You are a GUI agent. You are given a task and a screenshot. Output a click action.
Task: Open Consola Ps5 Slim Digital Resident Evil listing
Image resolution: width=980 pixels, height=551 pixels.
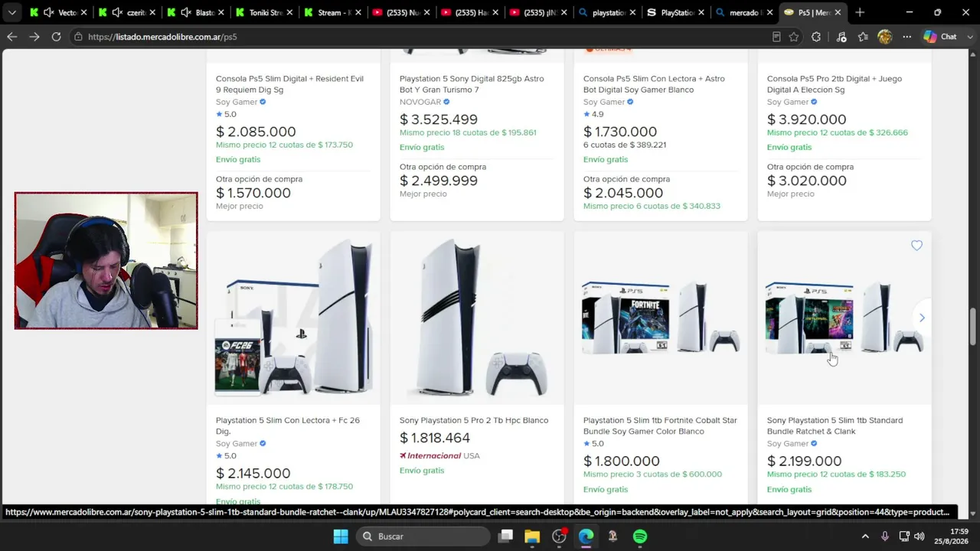289,84
